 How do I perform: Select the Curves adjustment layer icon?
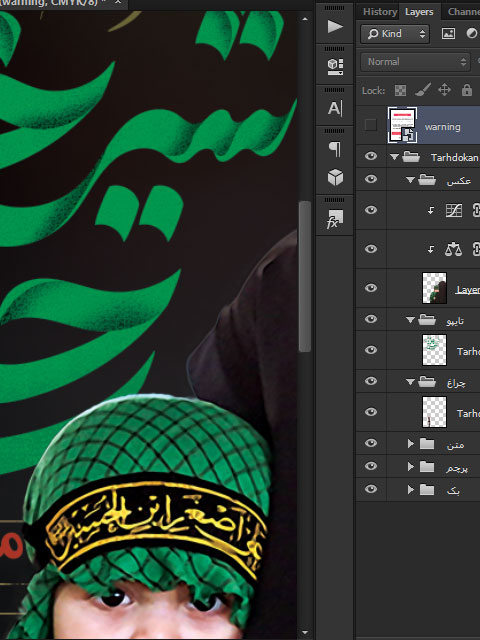453,210
